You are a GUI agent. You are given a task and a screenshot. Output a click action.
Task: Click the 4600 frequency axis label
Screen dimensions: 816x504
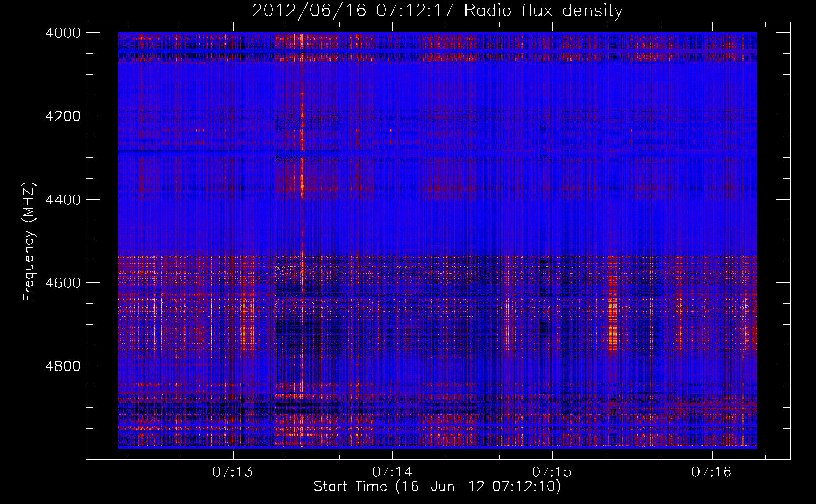tap(63, 283)
